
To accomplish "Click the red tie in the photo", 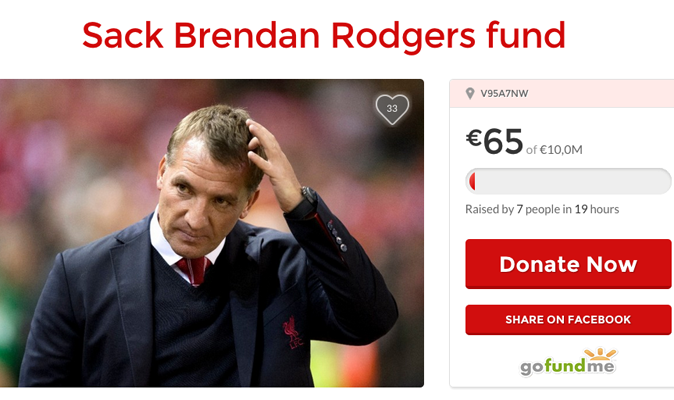I will [193, 270].
